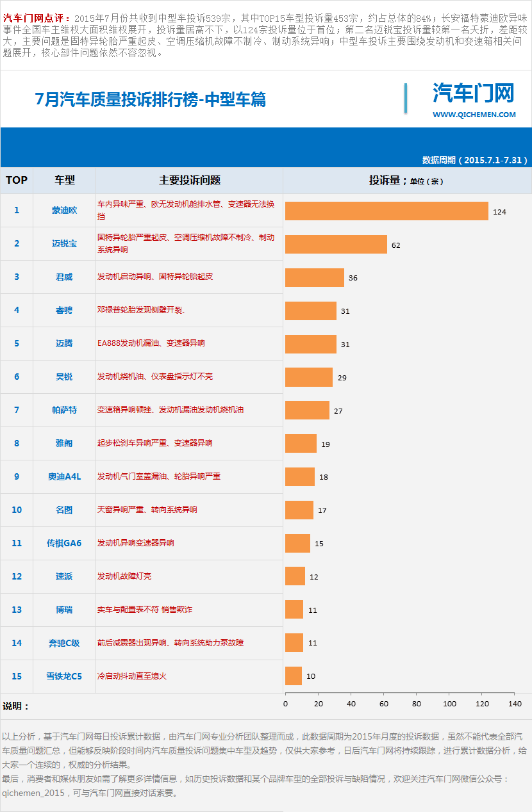Click the issue text 发动机气门室盖漏油、轮胎异响严重

[x=159, y=476]
